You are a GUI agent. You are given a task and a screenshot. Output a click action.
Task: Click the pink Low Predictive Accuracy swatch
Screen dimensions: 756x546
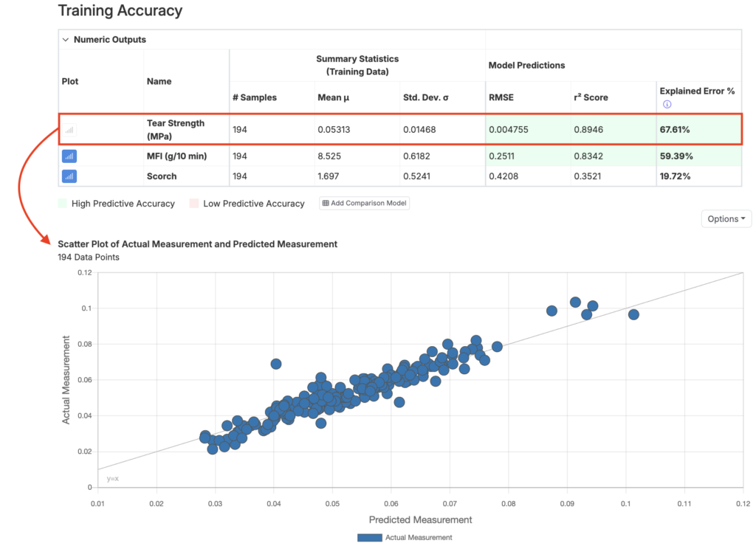point(194,204)
